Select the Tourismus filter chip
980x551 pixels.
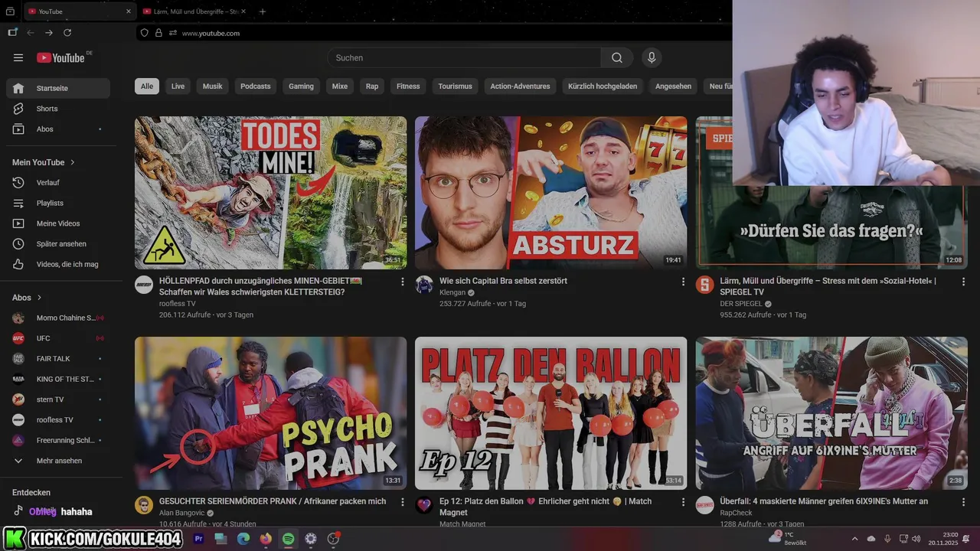click(x=455, y=86)
